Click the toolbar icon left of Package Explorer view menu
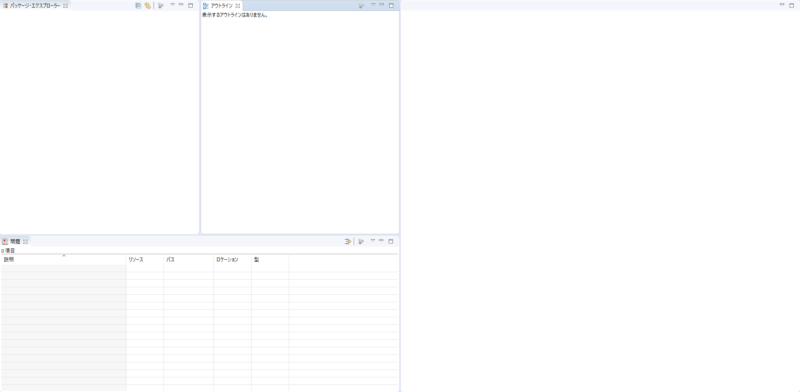This screenshot has height=392, width=800. coord(160,6)
